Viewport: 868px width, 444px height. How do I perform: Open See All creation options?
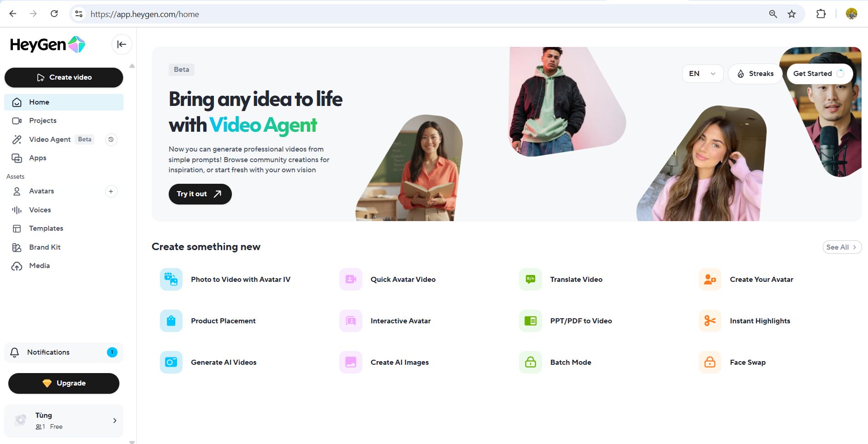pyautogui.click(x=842, y=247)
